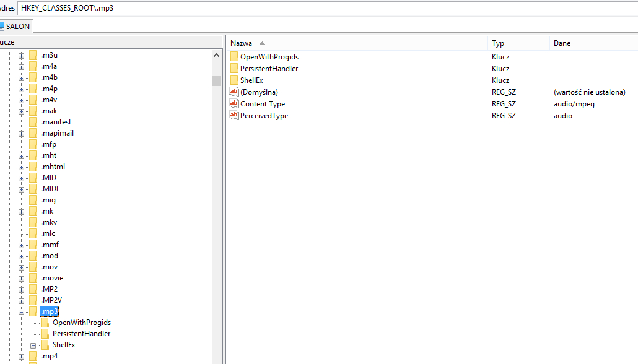The width and height of the screenshot is (638, 364).
Task: Expand the .mhtml key
Action: coord(21,167)
